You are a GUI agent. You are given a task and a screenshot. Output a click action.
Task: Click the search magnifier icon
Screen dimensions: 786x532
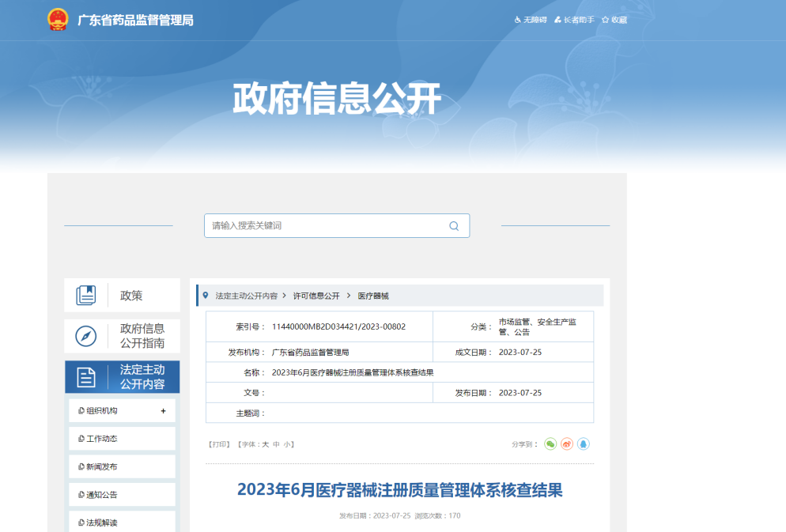454,226
